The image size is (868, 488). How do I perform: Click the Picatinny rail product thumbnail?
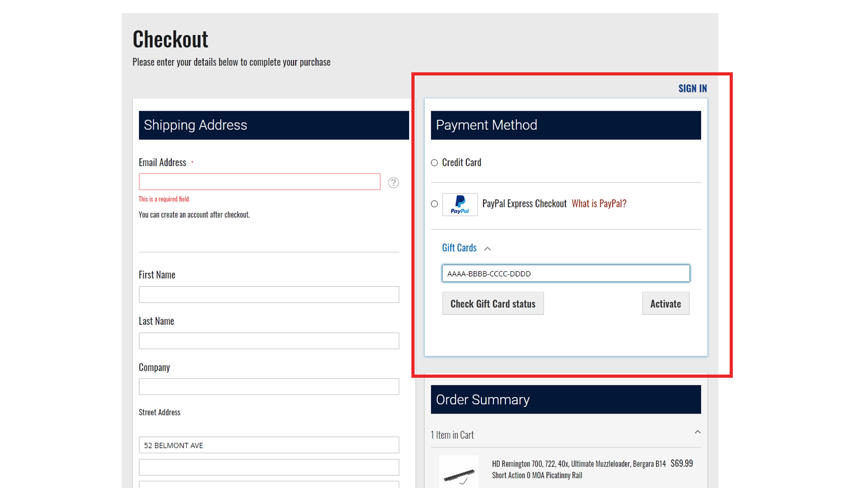(458, 473)
